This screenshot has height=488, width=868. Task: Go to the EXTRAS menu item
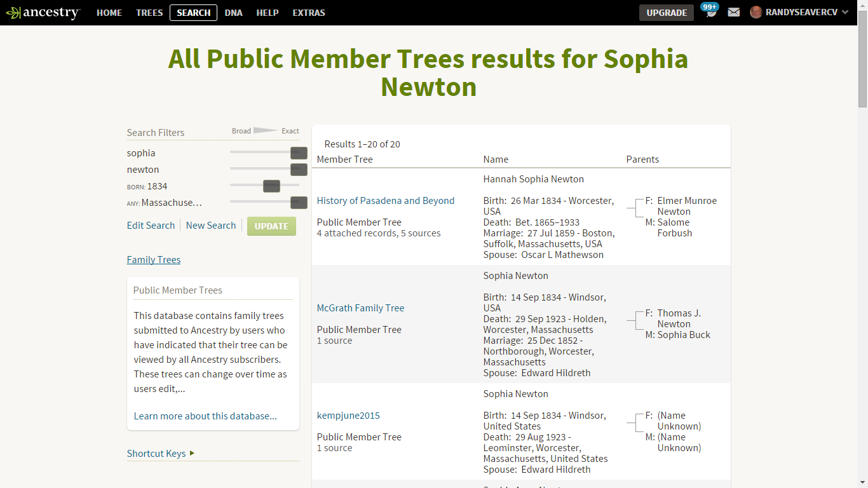coord(308,12)
